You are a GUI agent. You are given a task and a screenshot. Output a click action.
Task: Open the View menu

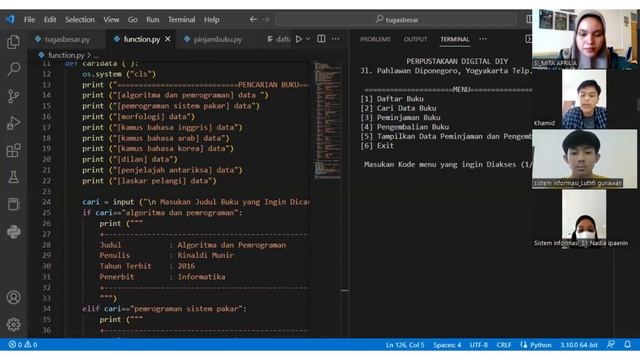pyautogui.click(x=111, y=20)
